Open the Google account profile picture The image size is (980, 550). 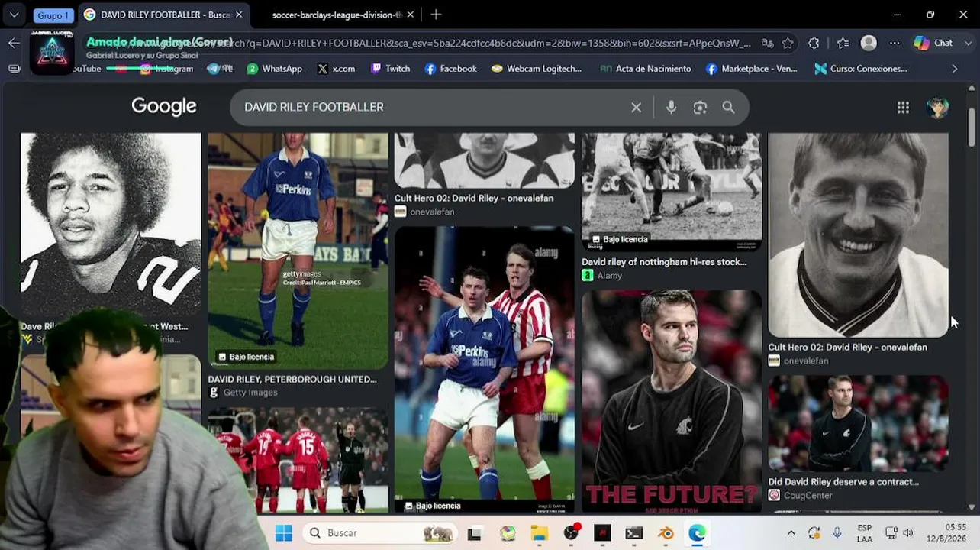[938, 108]
